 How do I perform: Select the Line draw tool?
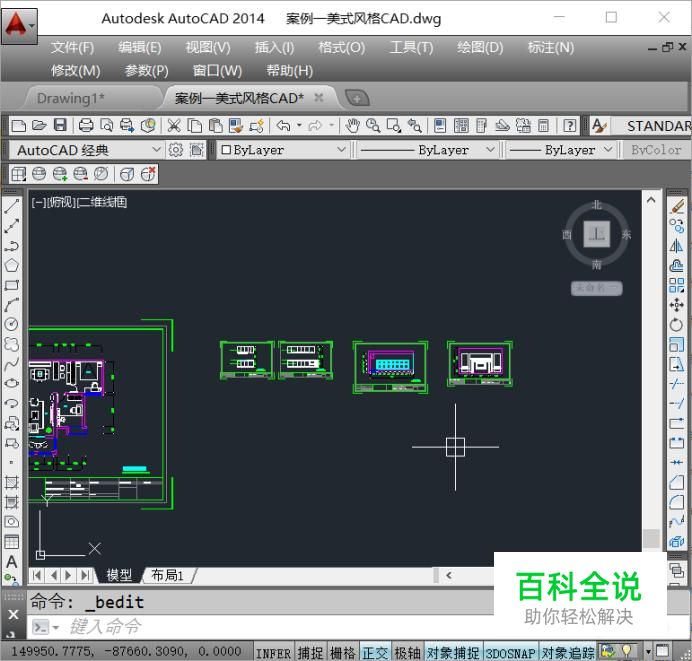click(x=11, y=206)
